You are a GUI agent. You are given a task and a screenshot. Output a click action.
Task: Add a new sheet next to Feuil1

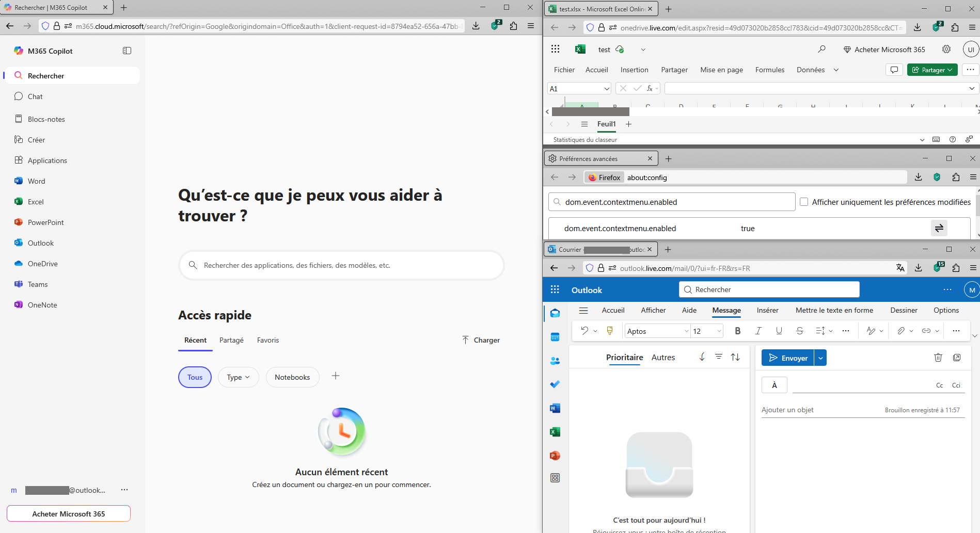pyautogui.click(x=628, y=124)
